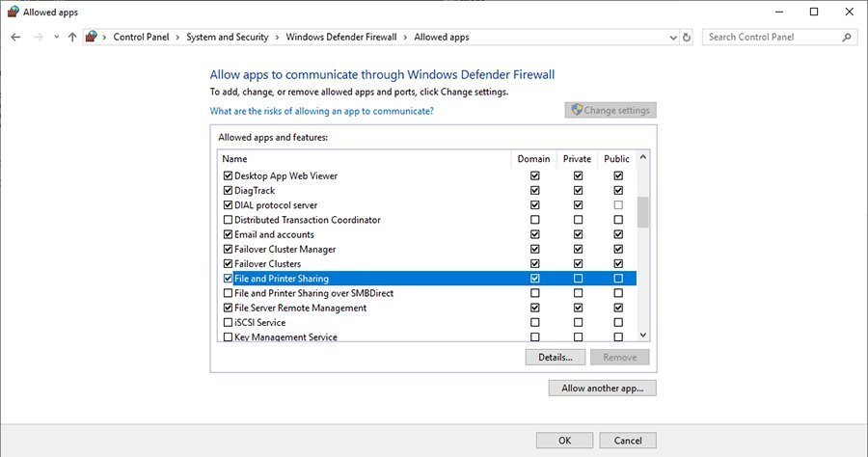Toggle Desktop App Web Viewer name checkbox

pyautogui.click(x=228, y=175)
